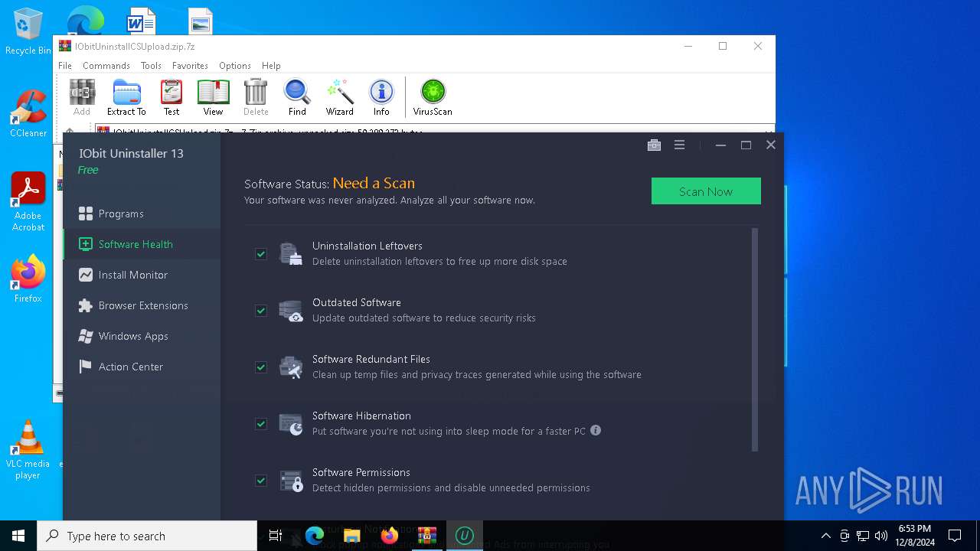Click the Need a Scan status text
This screenshot has height=551, width=980.
pyautogui.click(x=374, y=183)
